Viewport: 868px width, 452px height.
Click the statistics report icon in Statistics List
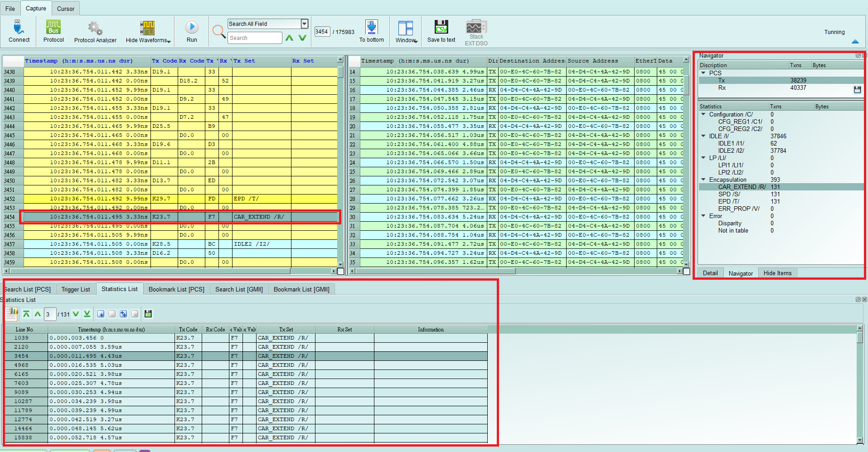tap(12, 314)
